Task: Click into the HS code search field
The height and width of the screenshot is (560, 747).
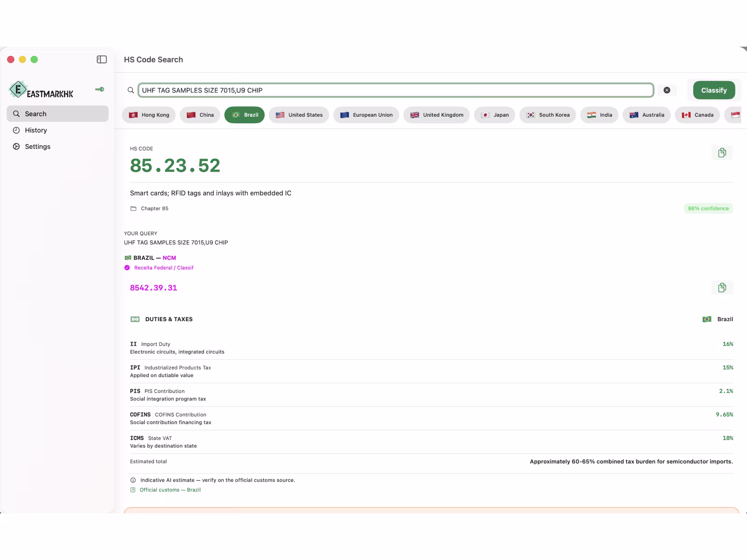Action: [x=395, y=90]
